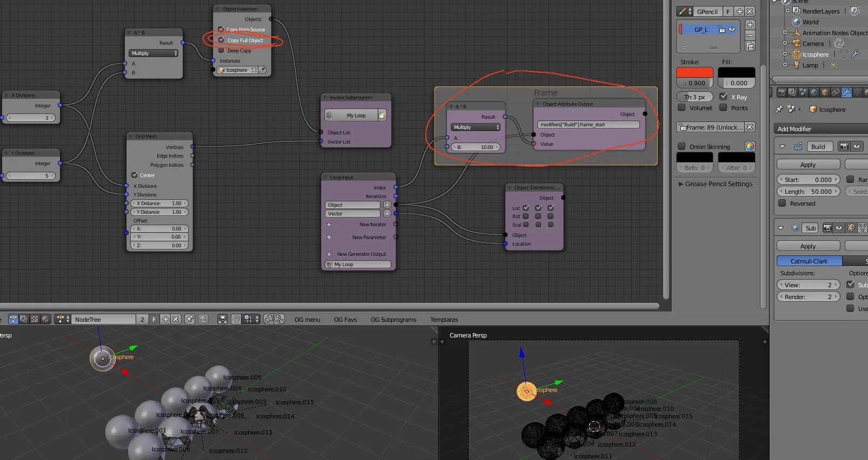Open the OG menu
868x460 pixels.
coord(307,320)
